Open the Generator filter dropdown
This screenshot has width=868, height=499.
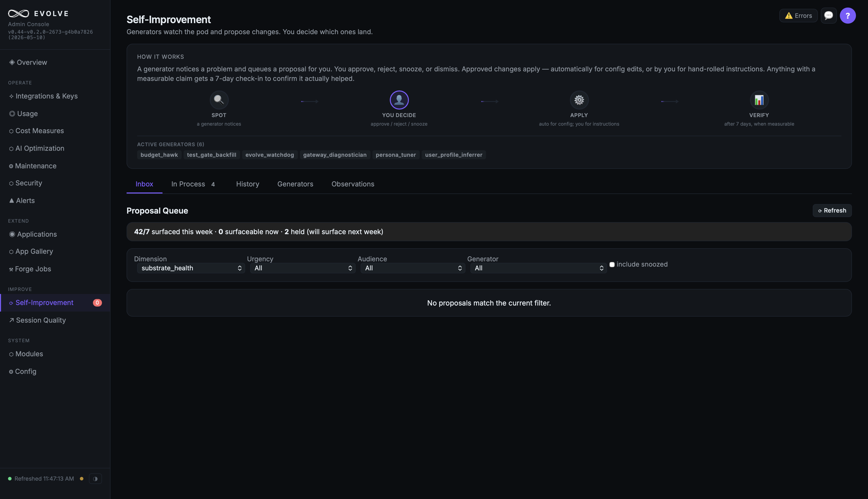(x=538, y=268)
